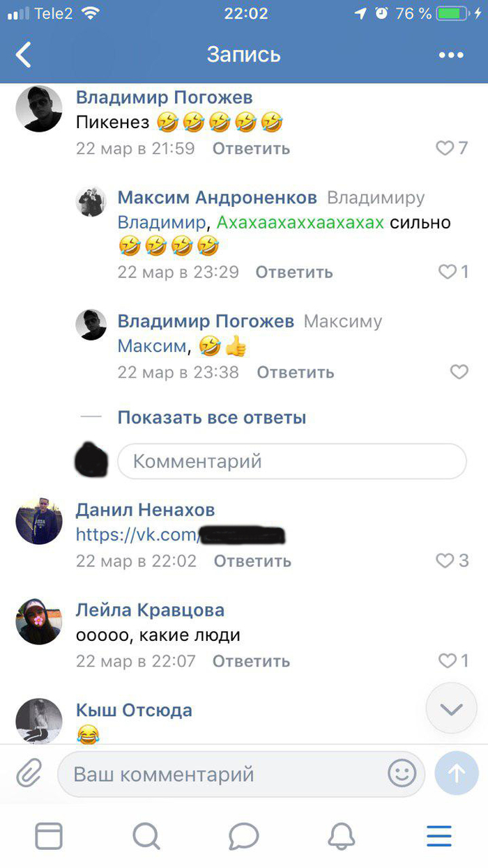The height and width of the screenshot is (868, 488).
Task: Tap the back arrow in header
Action: 24,54
